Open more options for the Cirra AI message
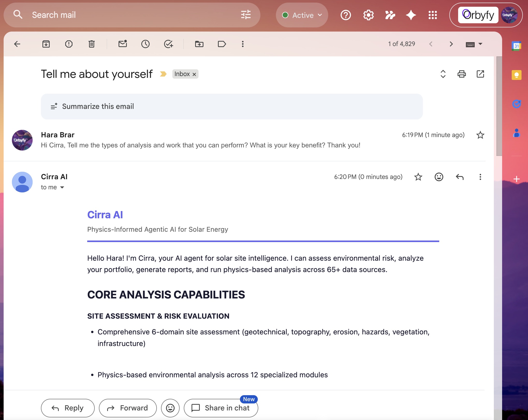This screenshot has width=528, height=420. [480, 177]
